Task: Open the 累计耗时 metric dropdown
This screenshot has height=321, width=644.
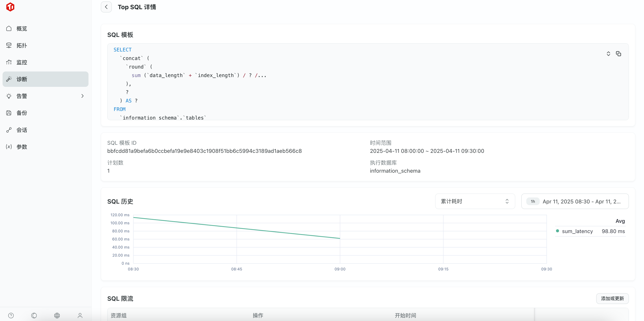Action: point(475,201)
